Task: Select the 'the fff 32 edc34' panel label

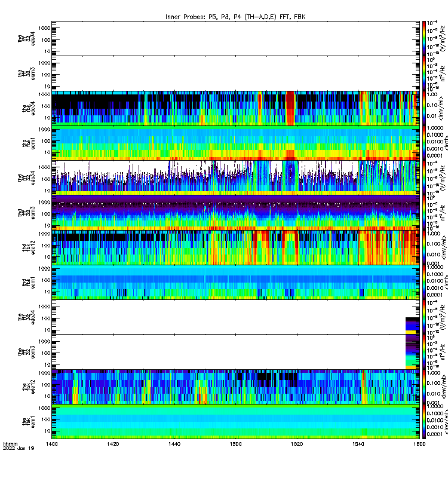Action: click(26, 317)
